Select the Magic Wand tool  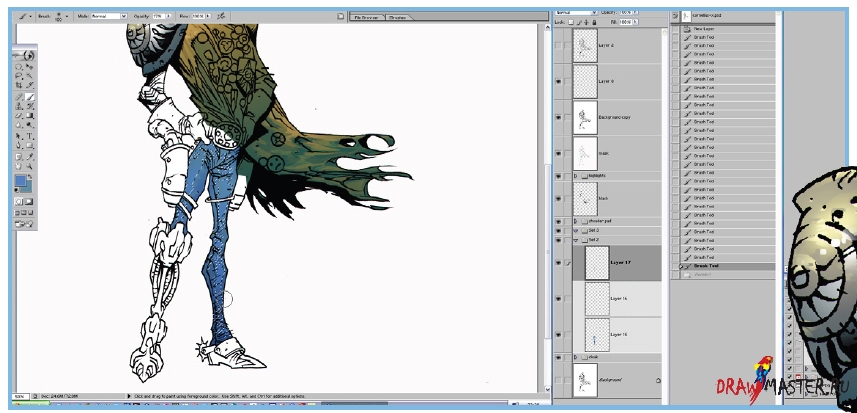(x=30, y=75)
